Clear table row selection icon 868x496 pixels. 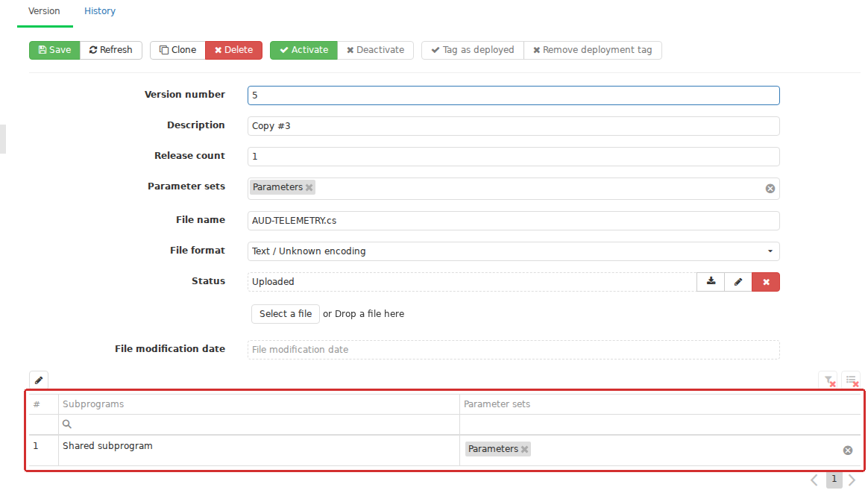[x=852, y=380]
